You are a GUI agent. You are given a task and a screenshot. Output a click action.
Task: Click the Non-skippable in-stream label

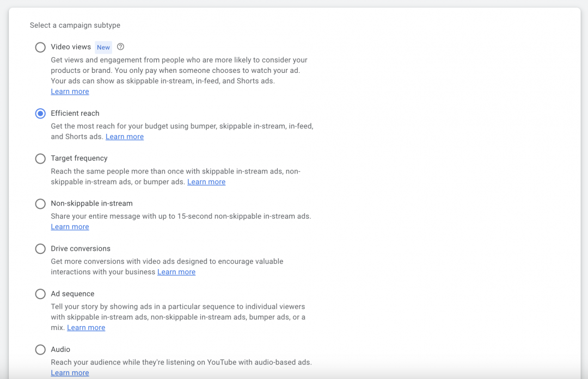[x=92, y=203]
